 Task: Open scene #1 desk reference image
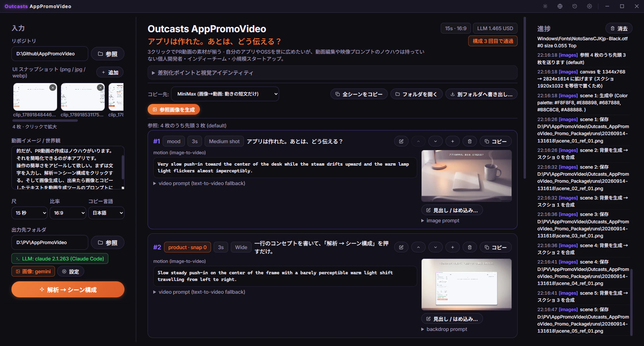467,176
